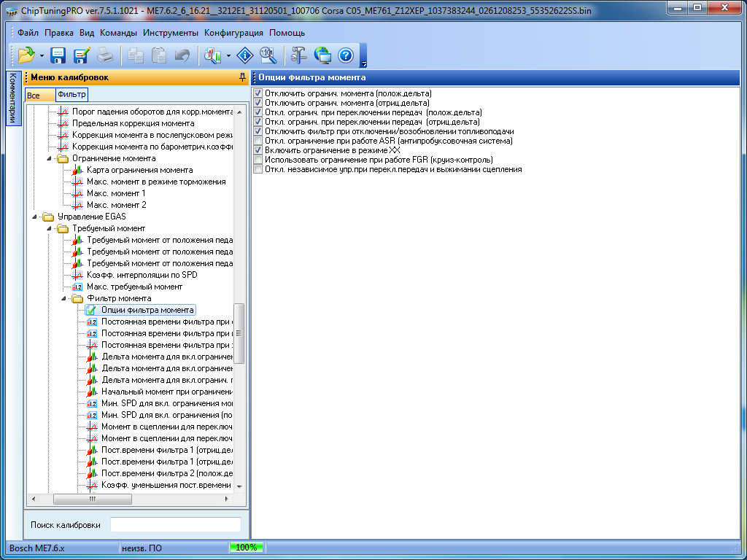Click the save-with-pencil toolbar icon
Image resolution: width=747 pixels, height=560 pixels.
pos(81,55)
